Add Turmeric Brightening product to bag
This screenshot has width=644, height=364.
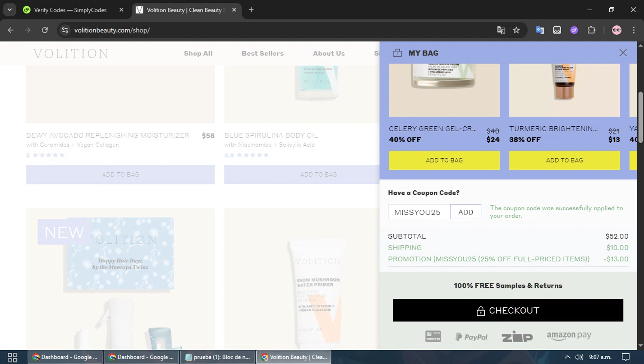point(565,160)
